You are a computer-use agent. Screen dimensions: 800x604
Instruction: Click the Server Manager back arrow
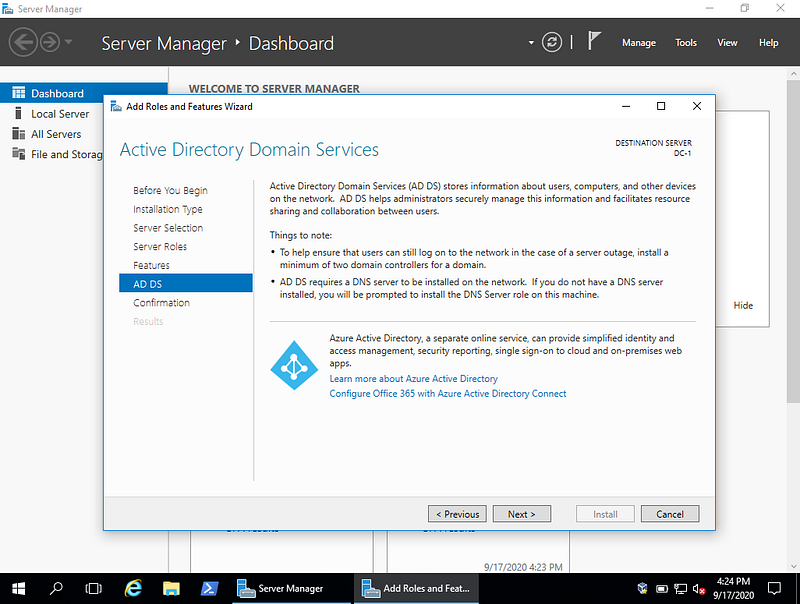click(x=23, y=42)
